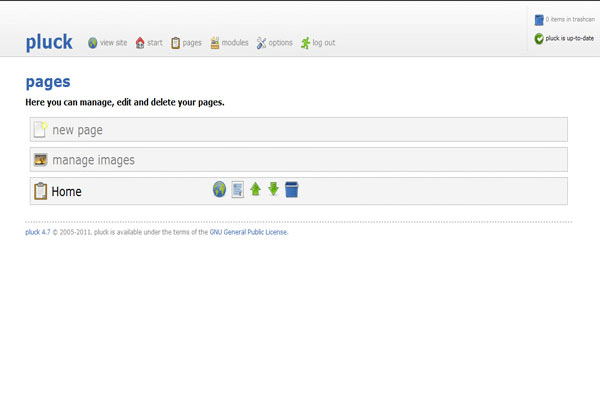Open the view site menu item
Image resolution: width=600 pixels, height=400 pixels.
pos(107,43)
